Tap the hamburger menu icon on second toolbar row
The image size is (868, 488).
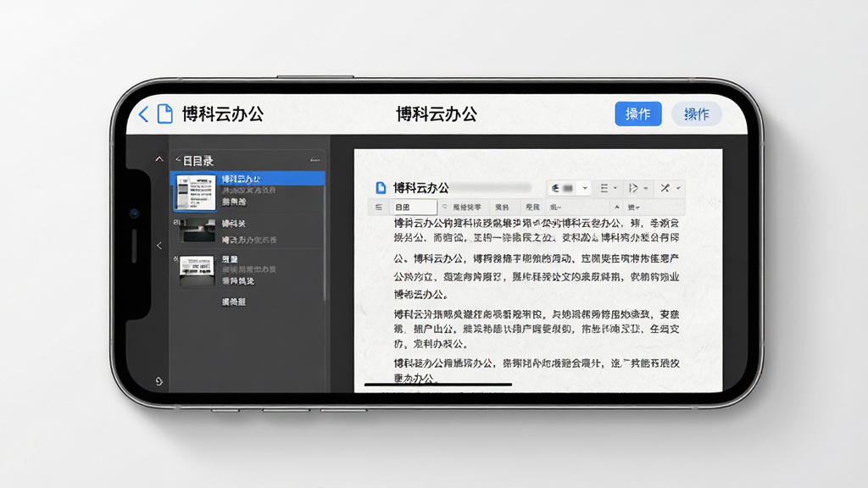coord(379,207)
